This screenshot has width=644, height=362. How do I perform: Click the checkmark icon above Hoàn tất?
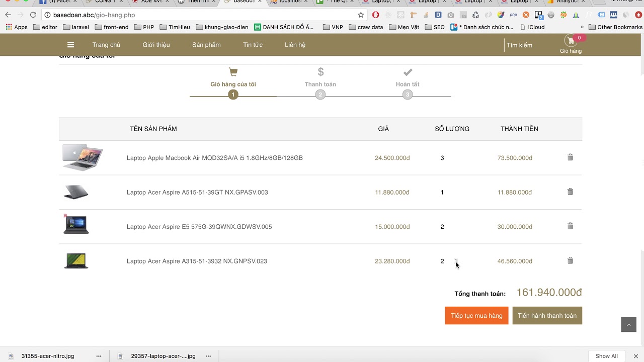408,72
